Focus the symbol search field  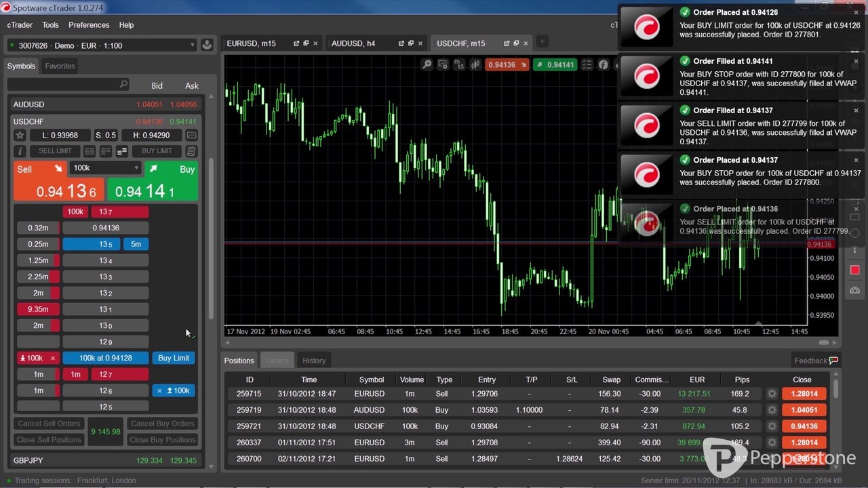pos(68,85)
